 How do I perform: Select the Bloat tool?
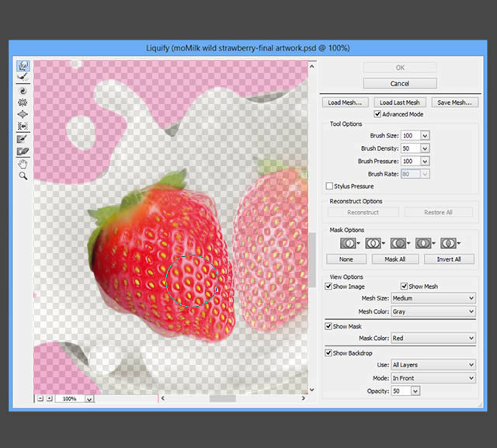coord(23,114)
